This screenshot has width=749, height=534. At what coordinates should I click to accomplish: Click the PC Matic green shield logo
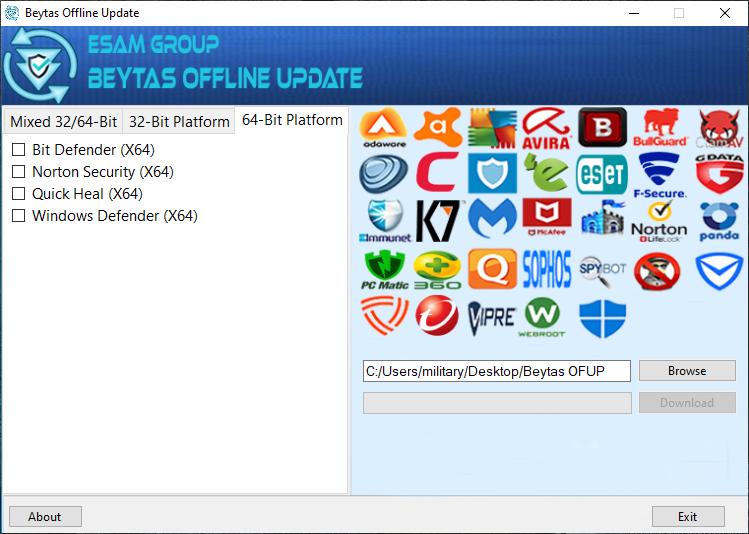pyautogui.click(x=385, y=270)
